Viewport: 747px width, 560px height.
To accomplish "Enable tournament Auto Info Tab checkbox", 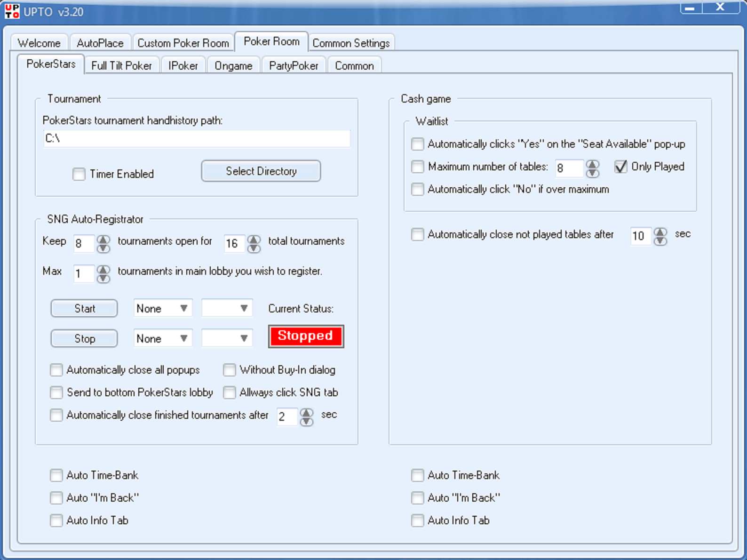I will click(x=56, y=520).
